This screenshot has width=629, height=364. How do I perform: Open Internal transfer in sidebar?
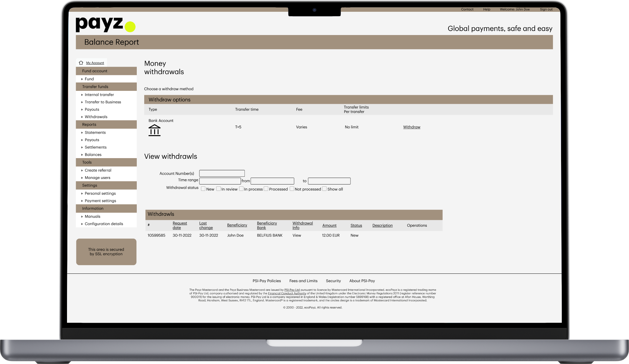99,95
